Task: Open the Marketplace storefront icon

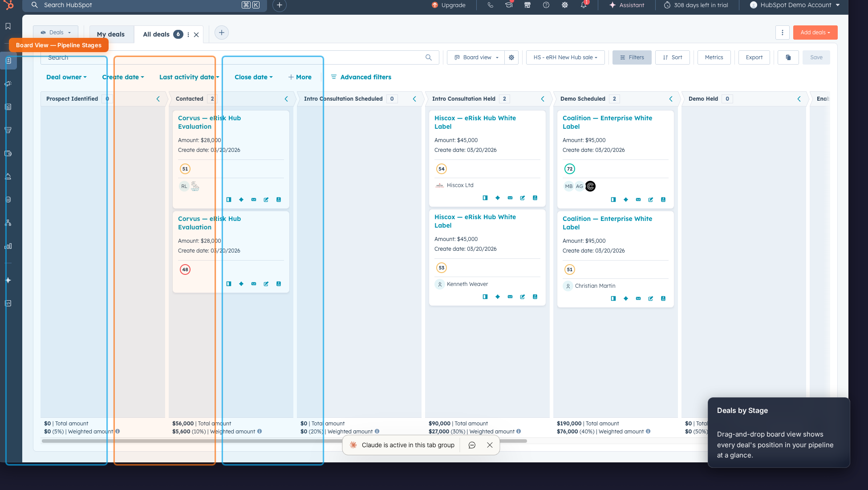Action: tap(527, 5)
